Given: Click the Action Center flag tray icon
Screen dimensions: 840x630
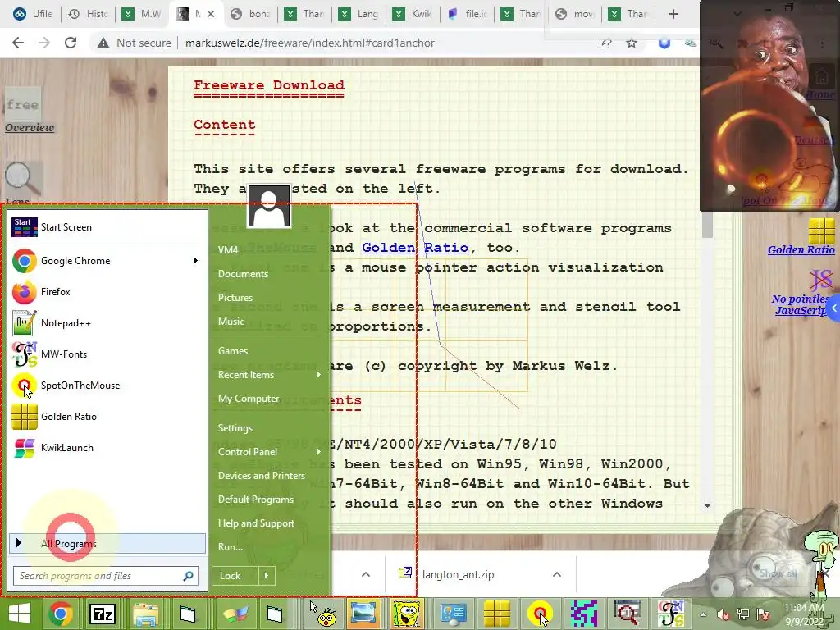Looking at the screenshot, I should 763,615.
